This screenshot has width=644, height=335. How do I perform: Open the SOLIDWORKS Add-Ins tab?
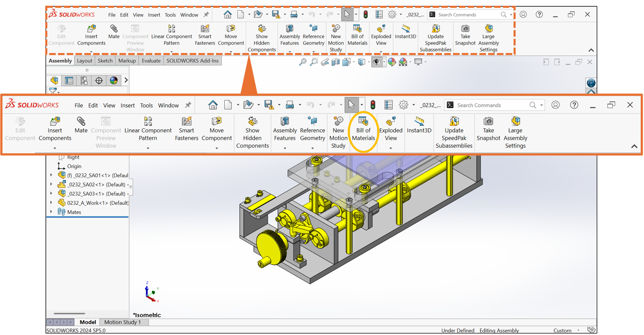click(192, 61)
